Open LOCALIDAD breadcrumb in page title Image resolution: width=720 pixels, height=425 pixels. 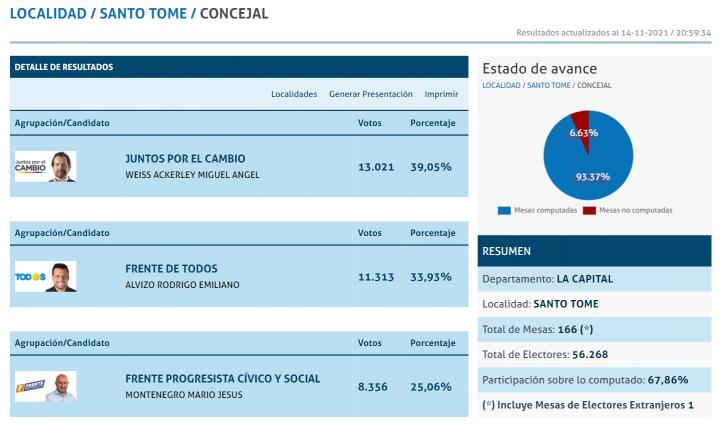pos(48,13)
